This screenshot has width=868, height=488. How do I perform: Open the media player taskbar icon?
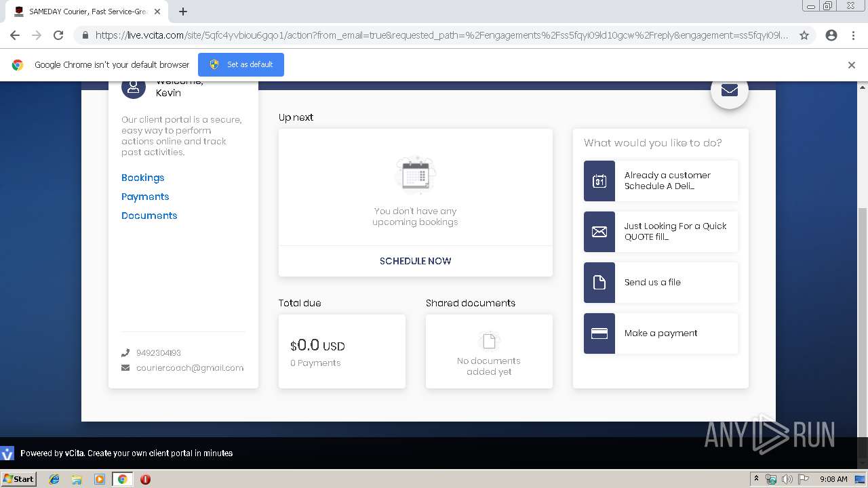100,479
